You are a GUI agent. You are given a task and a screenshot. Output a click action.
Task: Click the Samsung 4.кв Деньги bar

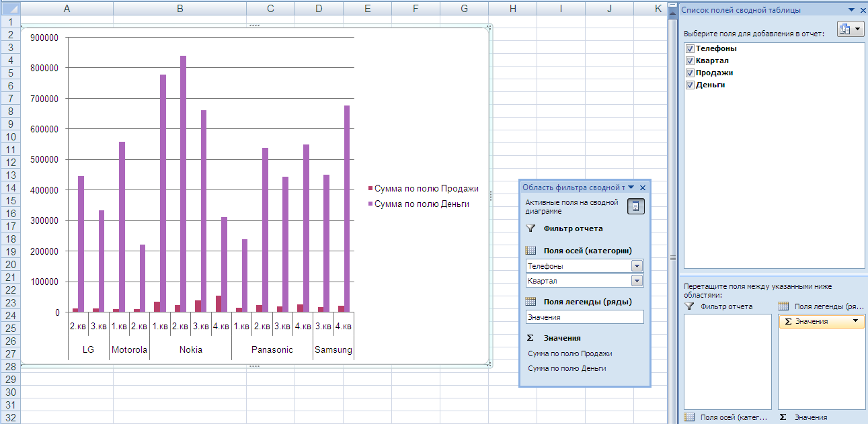tap(347, 209)
